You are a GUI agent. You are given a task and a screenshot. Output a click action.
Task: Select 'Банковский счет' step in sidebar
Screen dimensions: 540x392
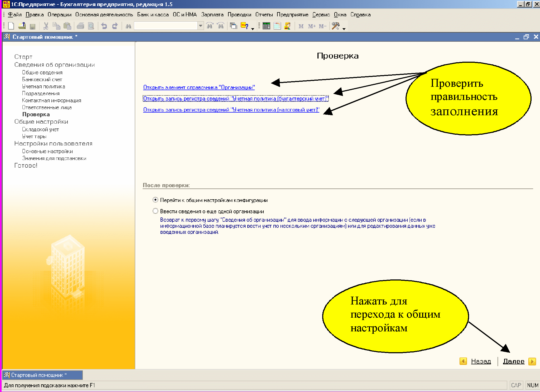point(42,79)
